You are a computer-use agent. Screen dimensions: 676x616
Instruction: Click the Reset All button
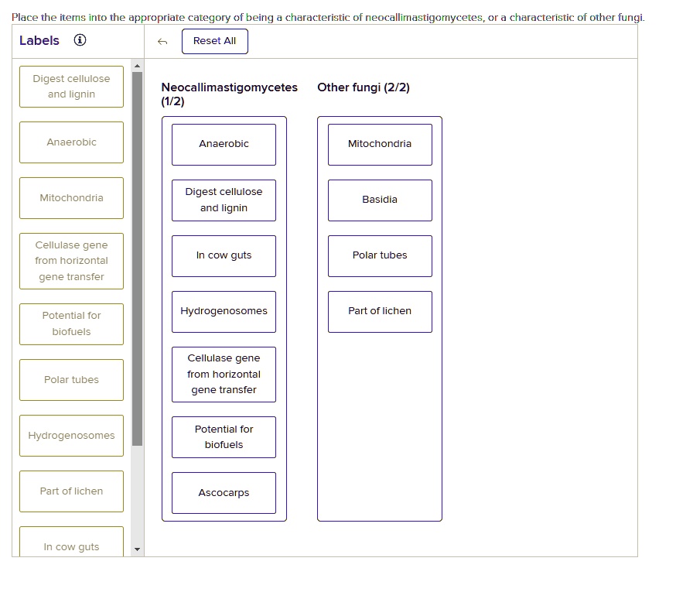(215, 42)
